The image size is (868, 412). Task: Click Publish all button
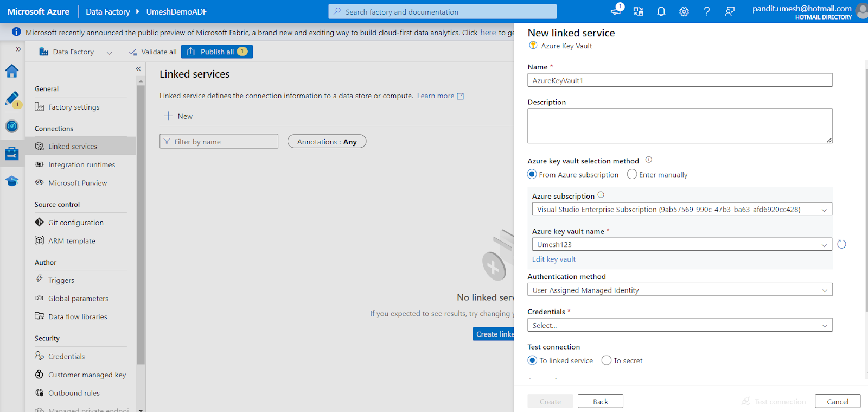(x=217, y=52)
